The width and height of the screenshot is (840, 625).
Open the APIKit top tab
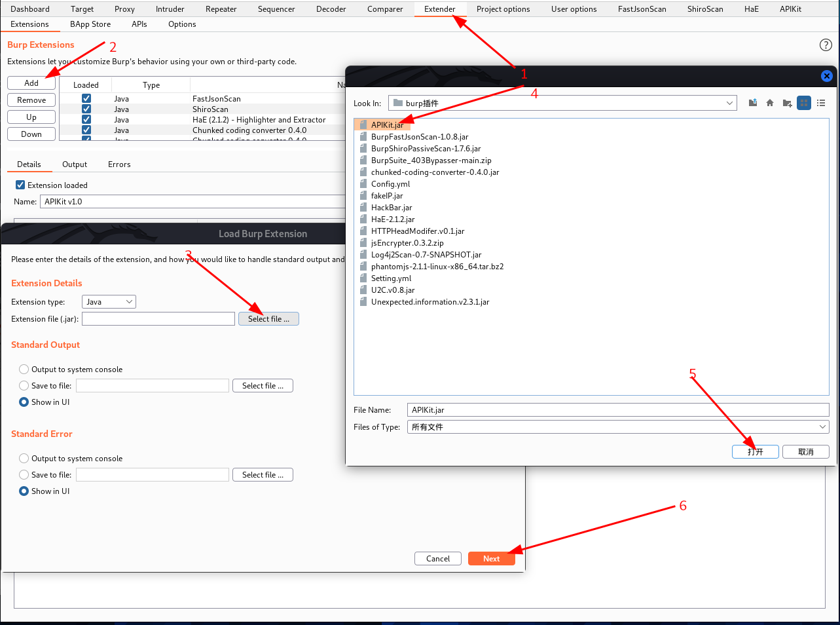click(790, 9)
